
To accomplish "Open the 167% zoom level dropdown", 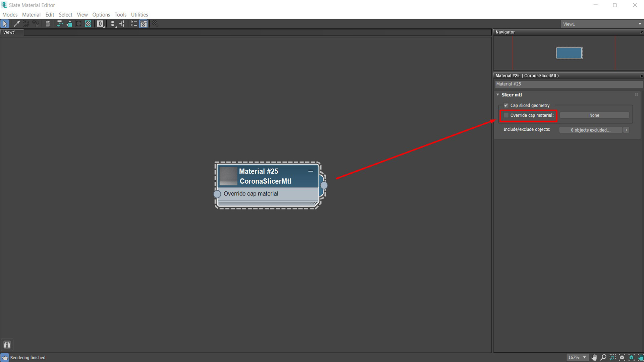I will (x=577, y=357).
